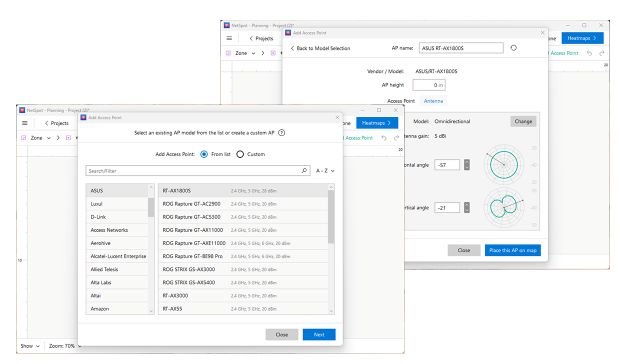Go back to Projects in rear window
The width and height of the screenshot is (620, 364).
point(261,38)
